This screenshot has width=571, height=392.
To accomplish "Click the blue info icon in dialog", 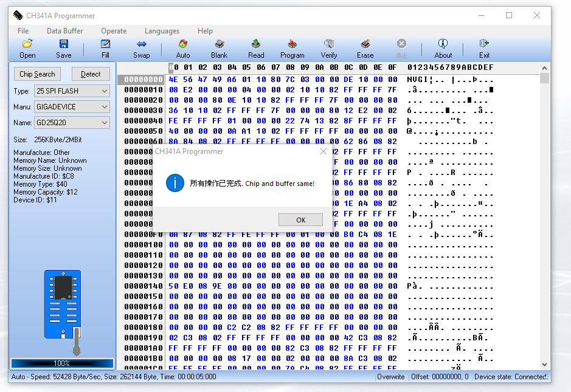I will pyautogui.click(x=175, y=183).
